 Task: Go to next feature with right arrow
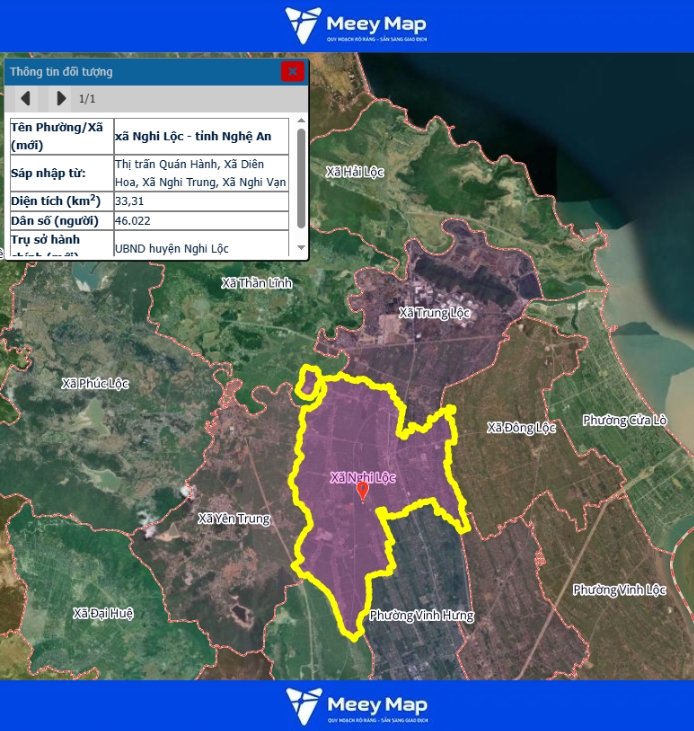[x=61, y=98]
